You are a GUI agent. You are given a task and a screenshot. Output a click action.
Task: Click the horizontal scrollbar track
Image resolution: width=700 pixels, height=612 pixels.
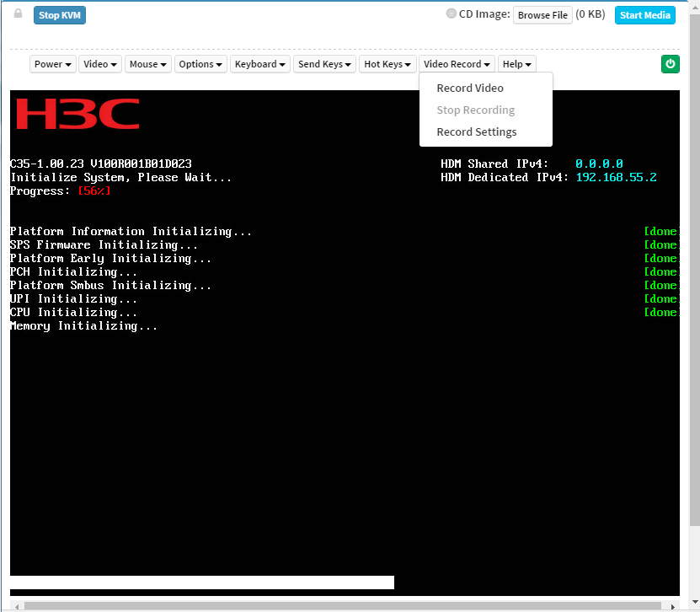[x=342, y=606]
